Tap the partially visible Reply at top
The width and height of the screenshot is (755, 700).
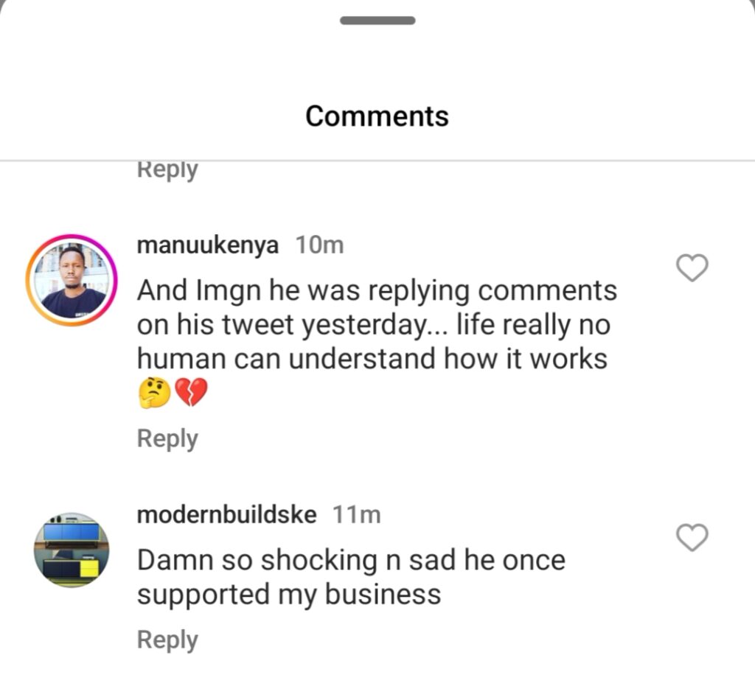click(167, 170)
